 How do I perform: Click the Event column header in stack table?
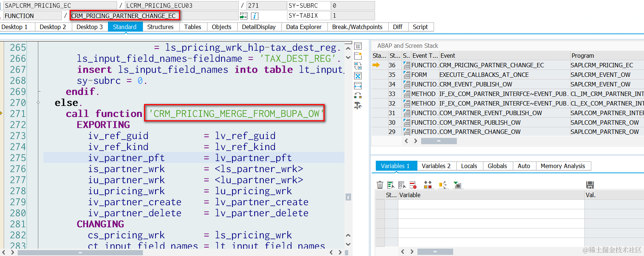[x=505, y=56]
